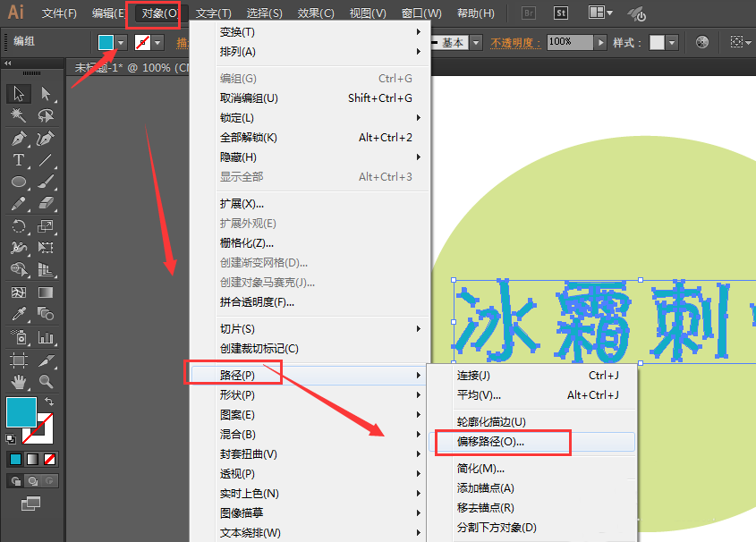Select the Slice tool
Viewport: 756px width, 542px height.
[x=46, y=360]
